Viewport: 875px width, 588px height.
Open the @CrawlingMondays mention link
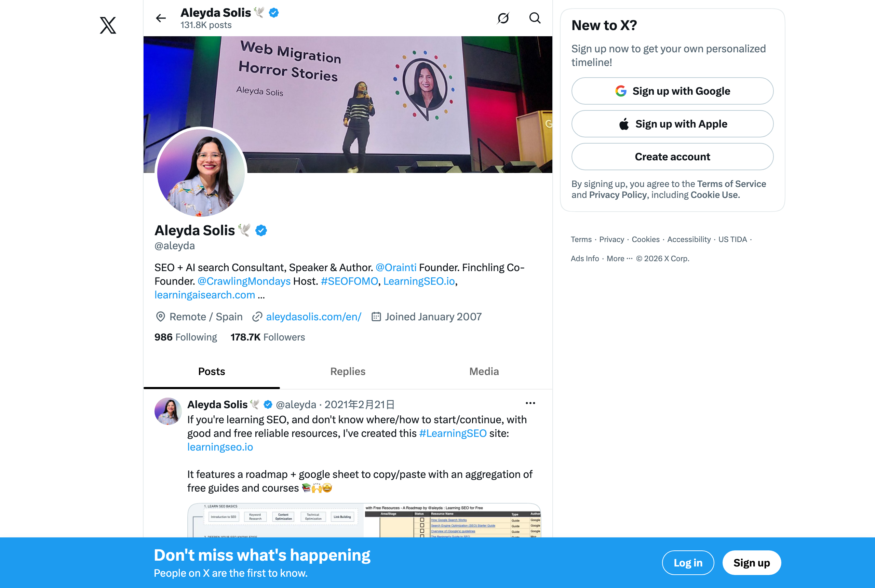(244, 281)
